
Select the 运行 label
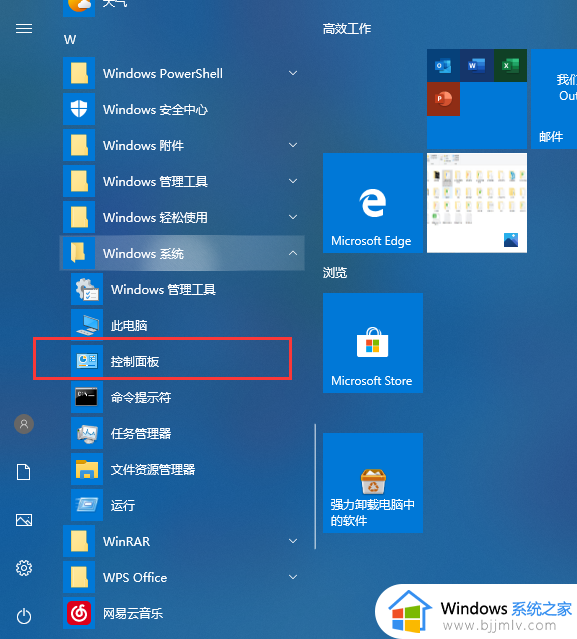tap(123, 505)
